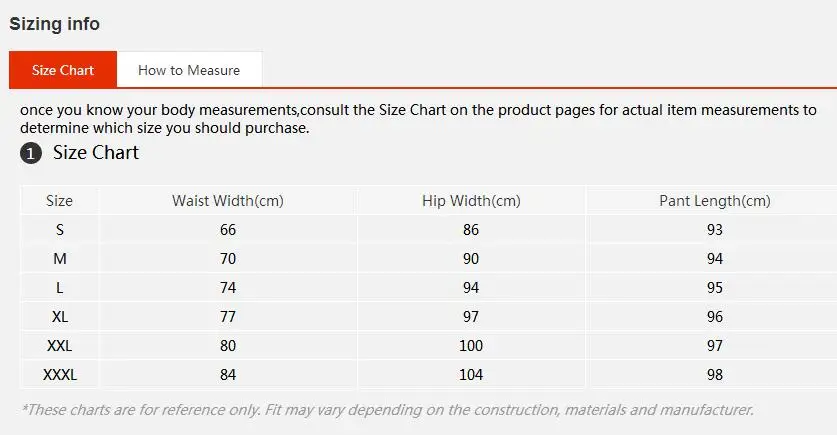The image size is (837, 435).
Task: Open the How to Measure tab
Action: coord(189,70)
